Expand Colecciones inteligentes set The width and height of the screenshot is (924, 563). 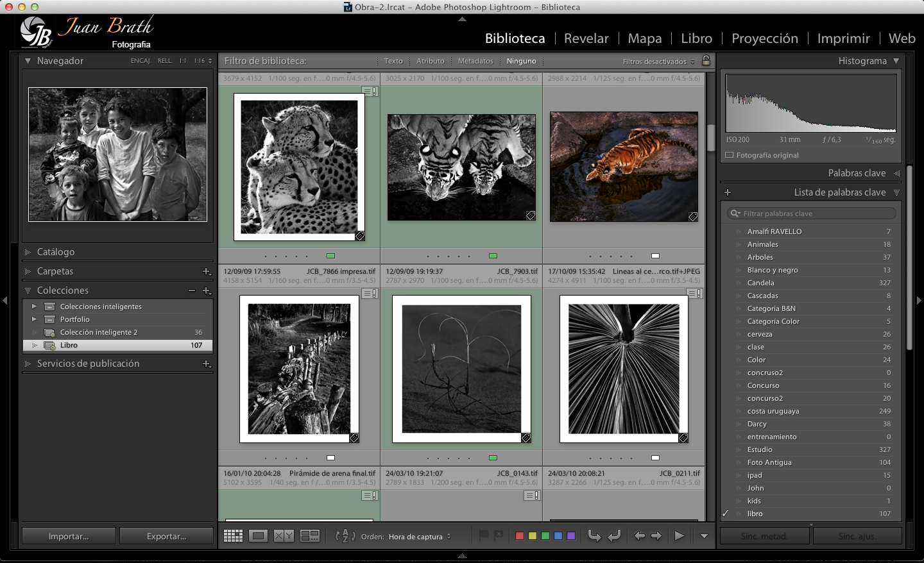pos(34,307)
